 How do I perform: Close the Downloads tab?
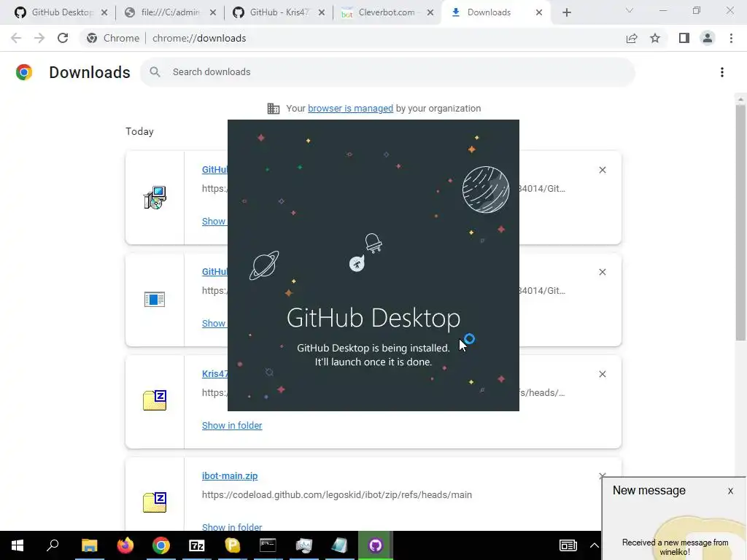tap(539, 12)
